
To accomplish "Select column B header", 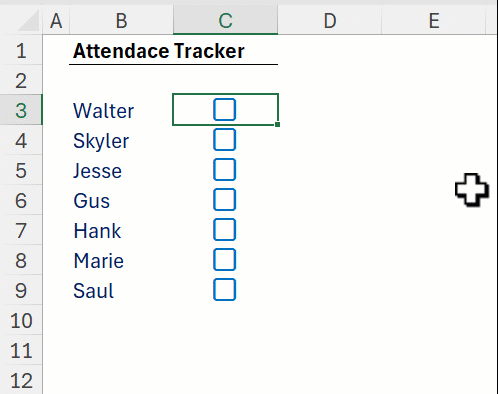I will [x=121, y=21].
